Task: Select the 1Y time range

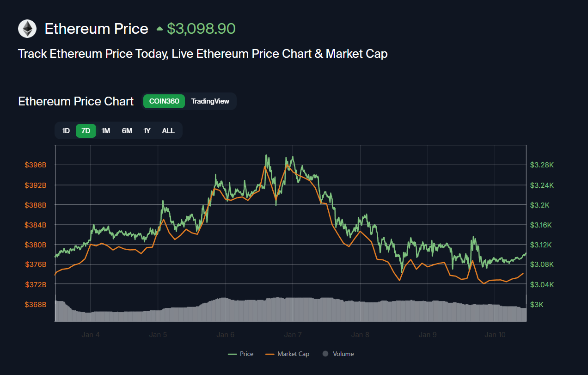Action: 147,131
